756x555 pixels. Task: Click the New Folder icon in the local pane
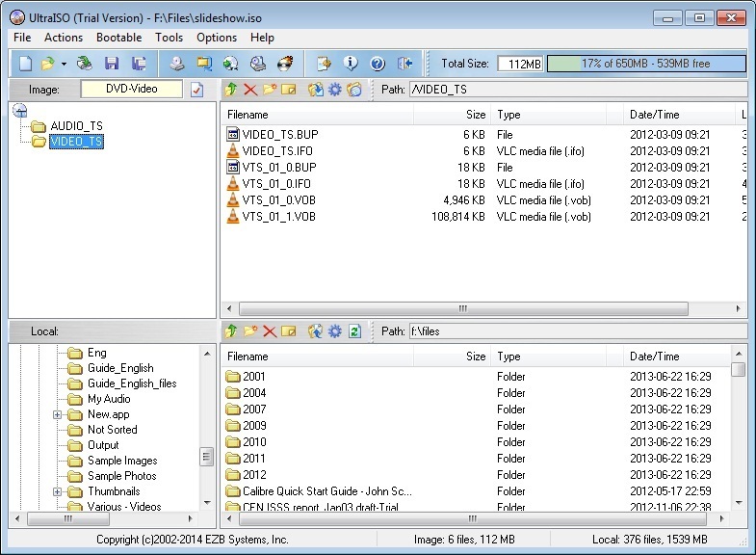[250, 331]
